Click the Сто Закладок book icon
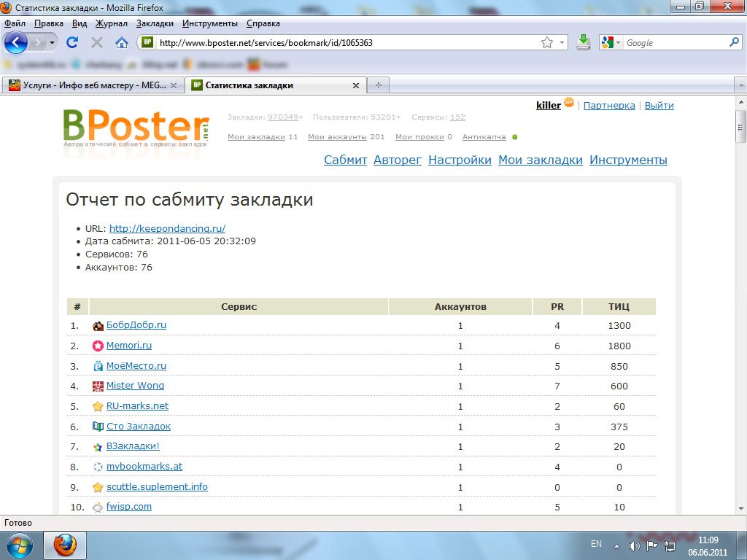Screen dimensions: 747x560 tap(98, 427)
